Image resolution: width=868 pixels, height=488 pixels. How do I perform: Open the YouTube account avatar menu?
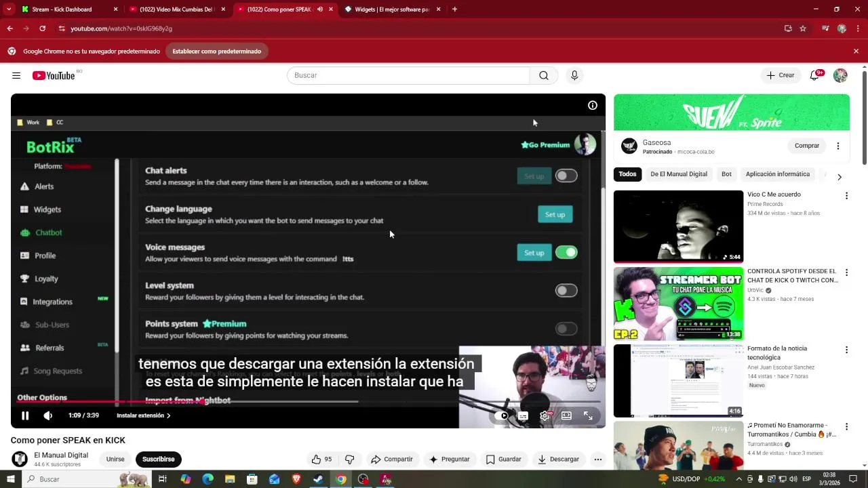840,75
